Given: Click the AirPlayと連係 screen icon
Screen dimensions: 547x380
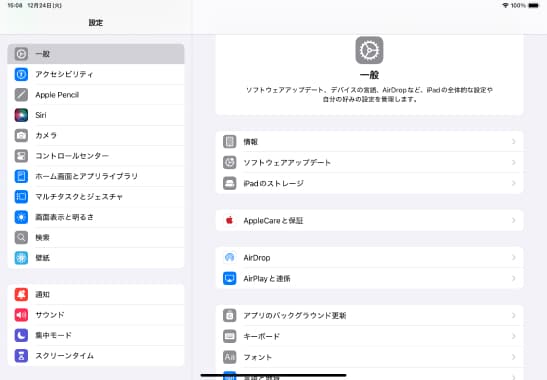Looking at the screenshot, I should tap(230, 278).
